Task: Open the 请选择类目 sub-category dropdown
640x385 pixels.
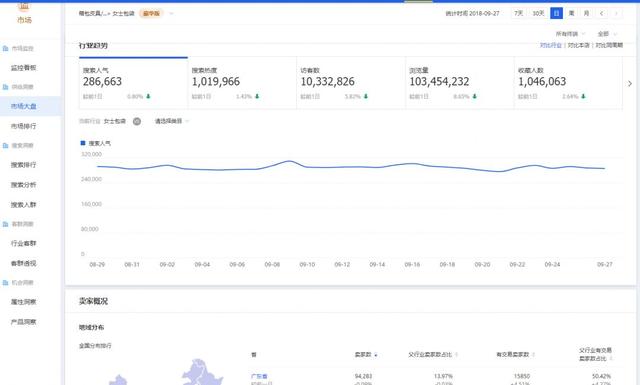Action: [172, 121]
